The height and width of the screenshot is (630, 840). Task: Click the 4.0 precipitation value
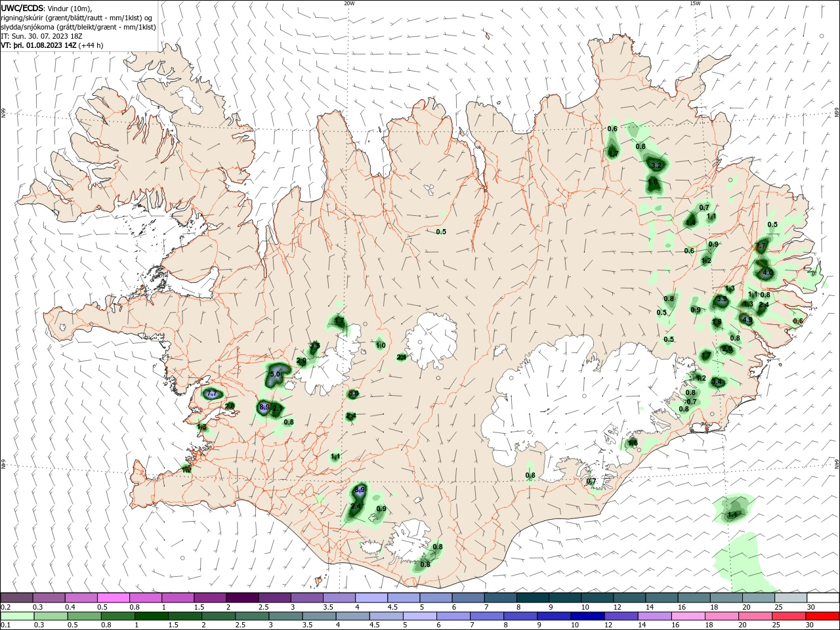(x=768, y=272)
